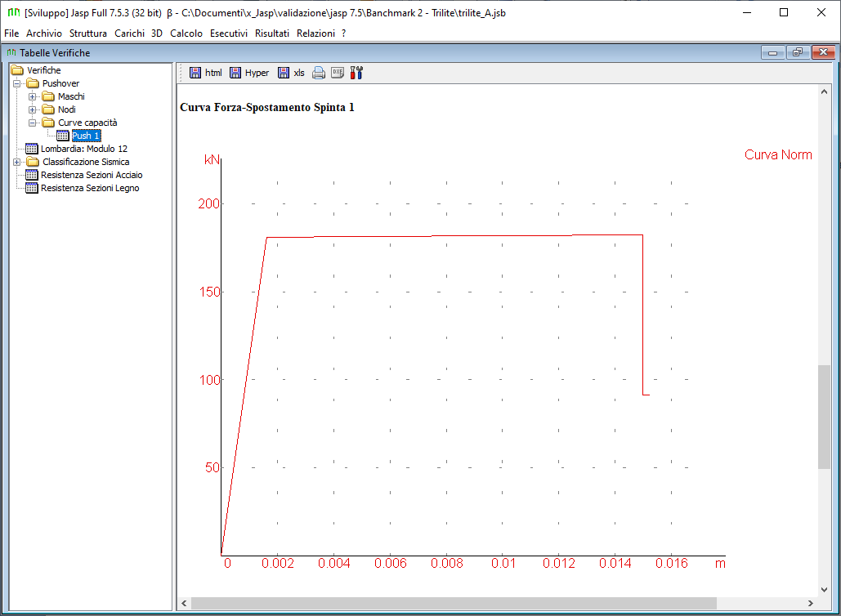Export the curve to DXF

point(338,73)
